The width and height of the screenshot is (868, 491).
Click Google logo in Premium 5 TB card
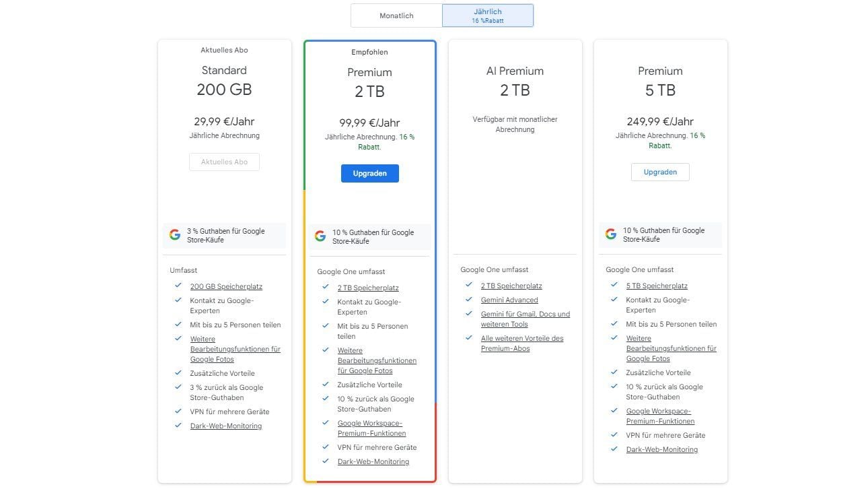[x=611, y=234]
